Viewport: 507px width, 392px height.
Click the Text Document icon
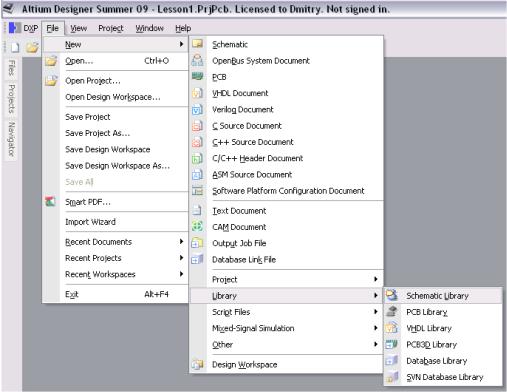pos(197,210)
